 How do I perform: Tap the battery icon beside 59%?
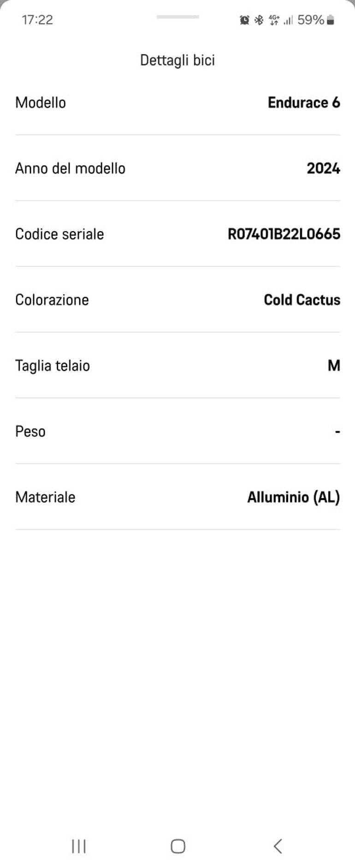tap(330, 20)
